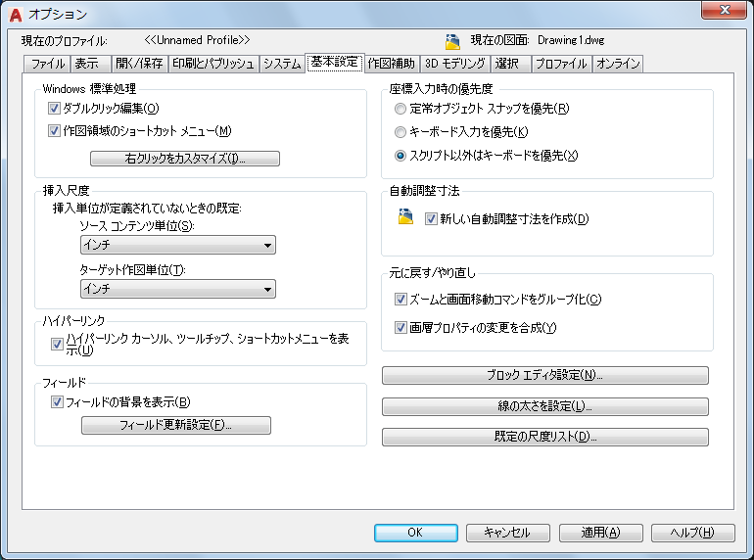Click 右クリックをカスタマイズ(I)... button

(185, 159)
